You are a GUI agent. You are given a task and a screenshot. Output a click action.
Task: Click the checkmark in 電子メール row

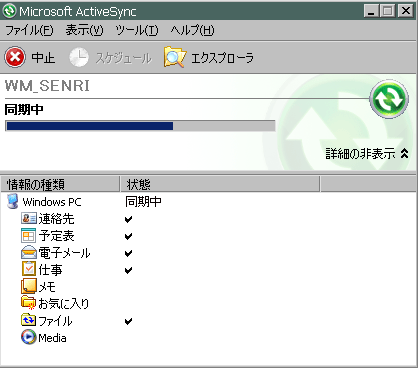(129, 253)
